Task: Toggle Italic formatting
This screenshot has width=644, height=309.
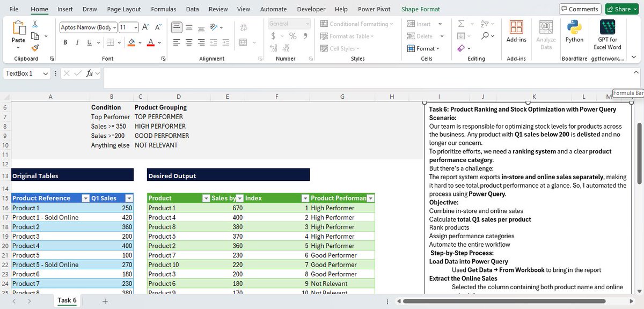Action: [x=78, y=42]
